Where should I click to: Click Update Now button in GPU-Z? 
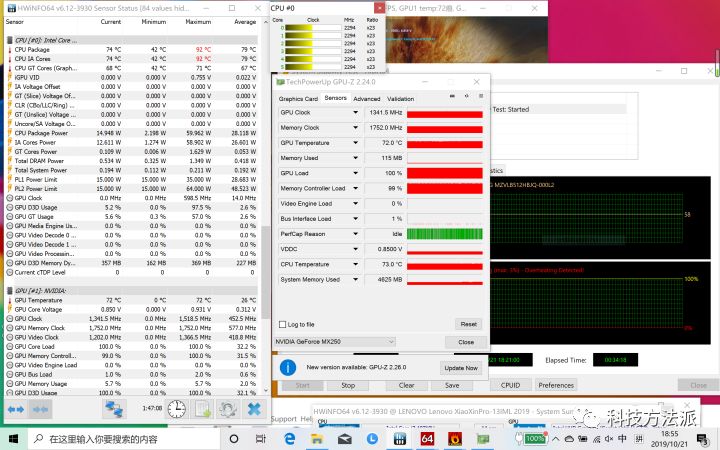461,368
